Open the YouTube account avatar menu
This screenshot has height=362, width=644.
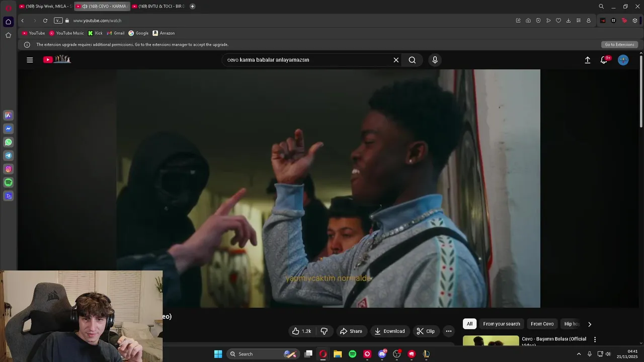623,60
